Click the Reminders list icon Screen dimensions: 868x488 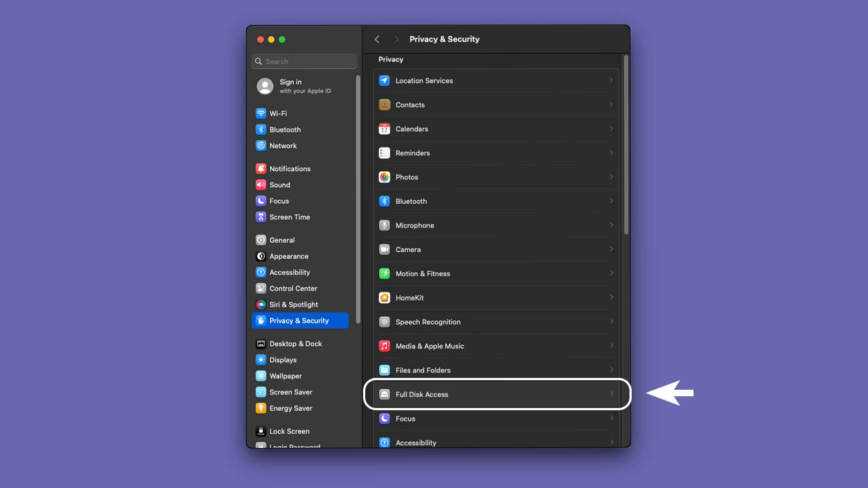pos(385,153)
